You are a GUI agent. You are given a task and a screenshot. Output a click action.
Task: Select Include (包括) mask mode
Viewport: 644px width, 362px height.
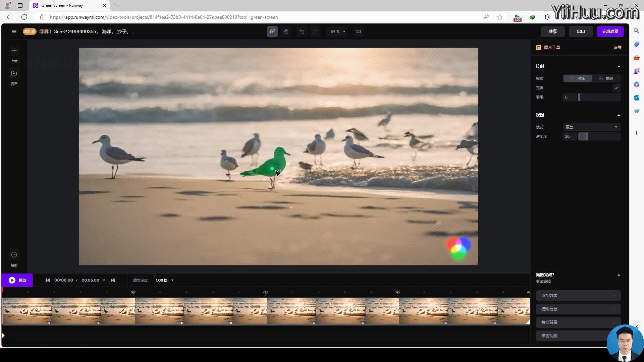[578, 78]
